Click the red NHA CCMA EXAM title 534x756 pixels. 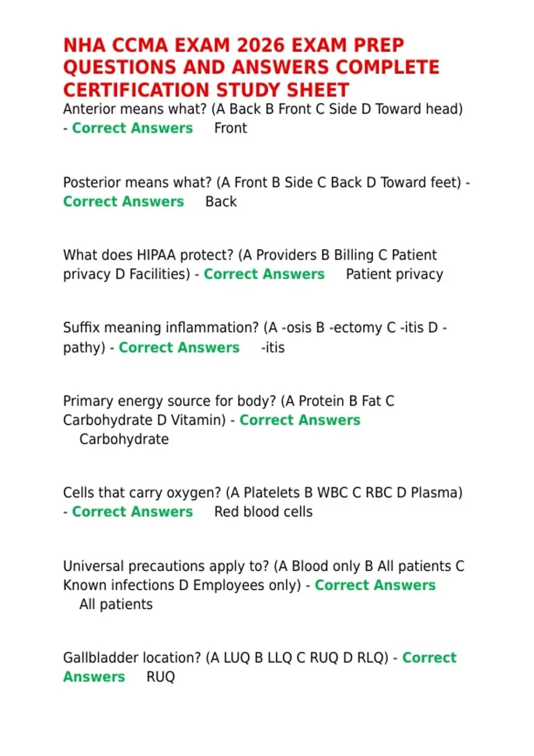pos(251,68)
